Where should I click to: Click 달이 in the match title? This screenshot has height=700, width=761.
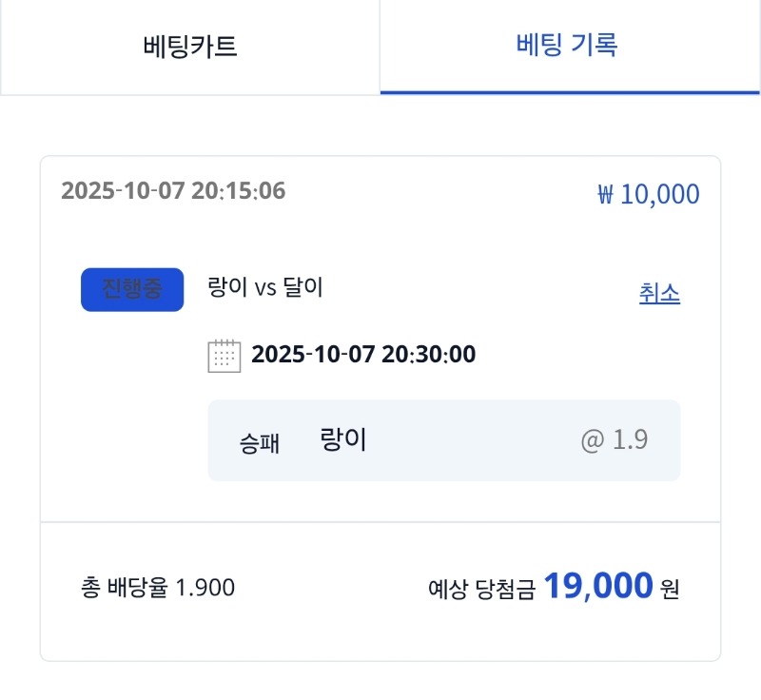(x=302, y=287)
